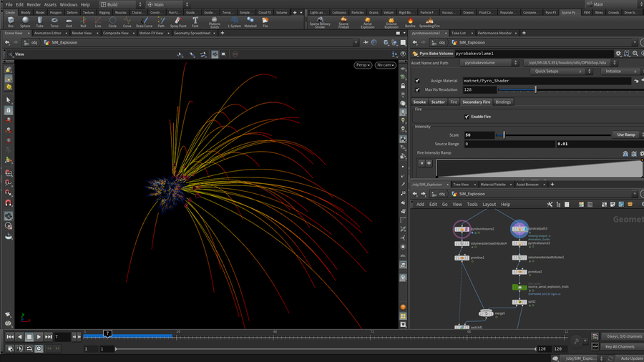This screenshot has width=644, height=362.
Task: Click the wrench icon in network editor
Action: (550, 205)
